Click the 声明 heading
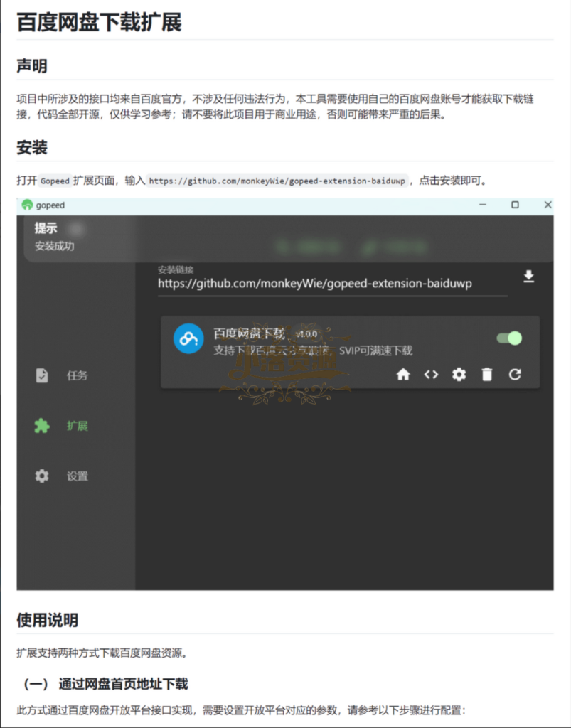571x728 pixels. click(x=32, y=66)
